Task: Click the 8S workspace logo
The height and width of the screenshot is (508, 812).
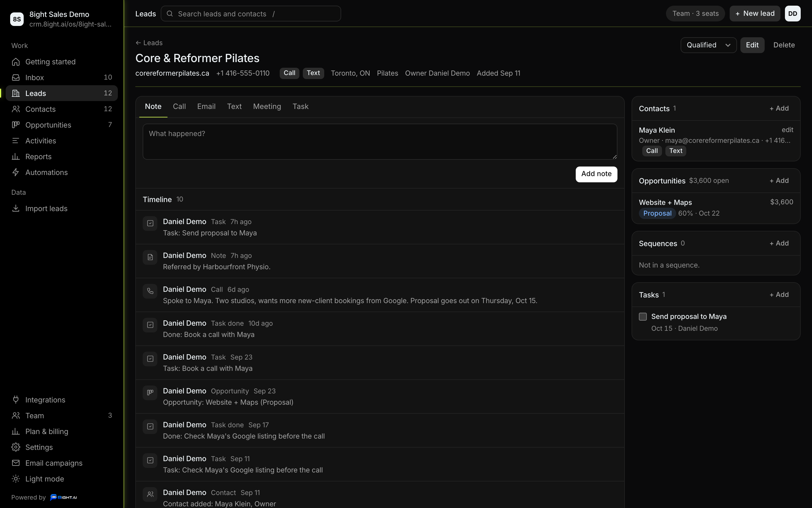Action: (x=17, y=19)
